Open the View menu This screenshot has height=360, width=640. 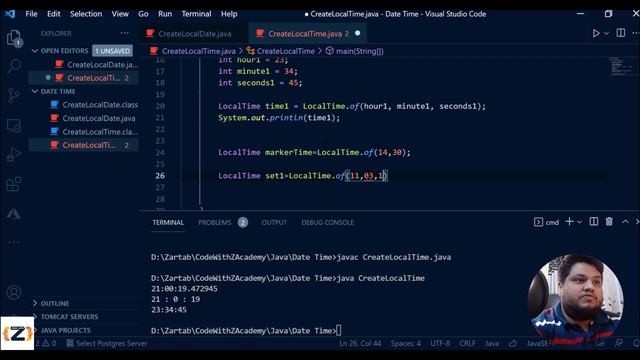tap(120, 14)
